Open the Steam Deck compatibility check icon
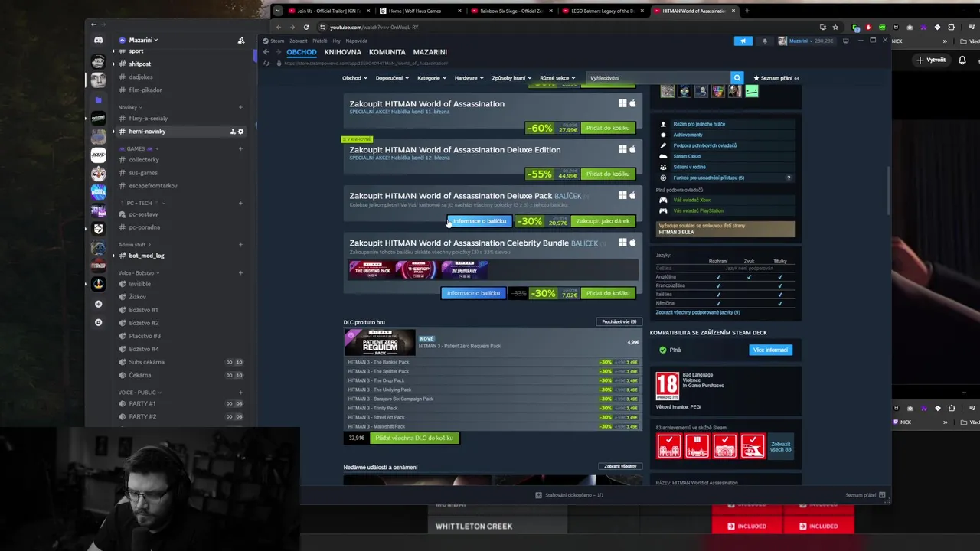This screenshot has width=980, height=551. (x=663, y=350)
